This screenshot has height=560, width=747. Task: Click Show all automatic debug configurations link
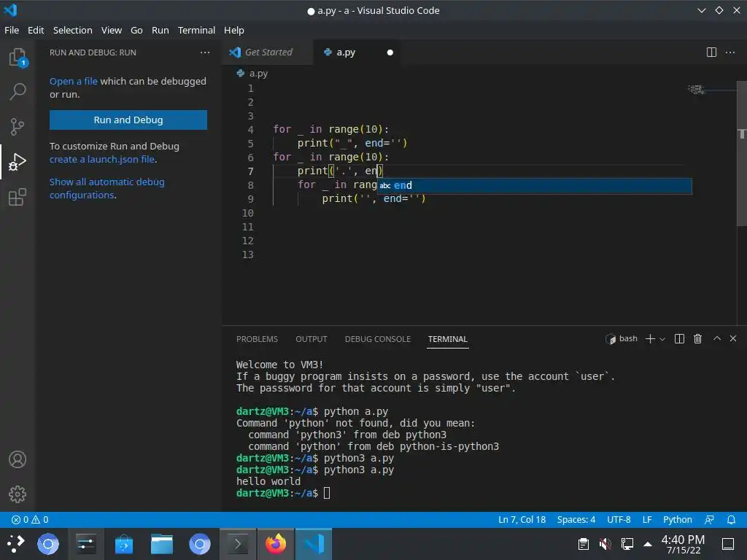pos(107,189)
